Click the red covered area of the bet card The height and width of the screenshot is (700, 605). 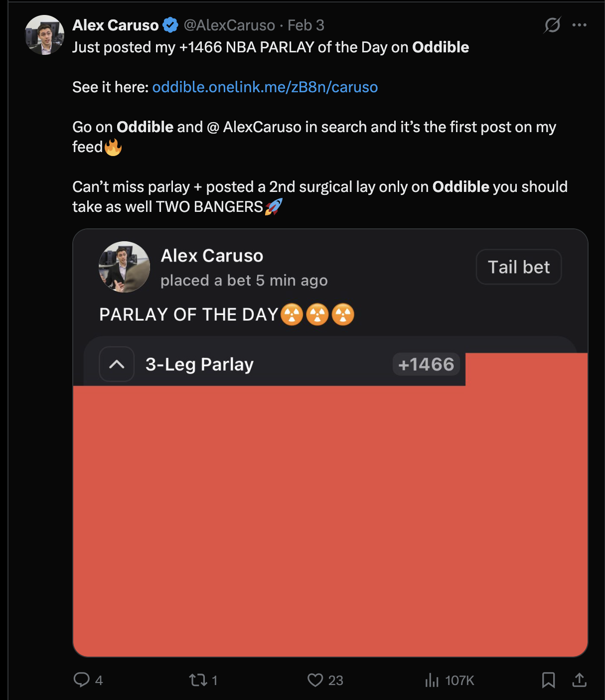click(330, 519)
